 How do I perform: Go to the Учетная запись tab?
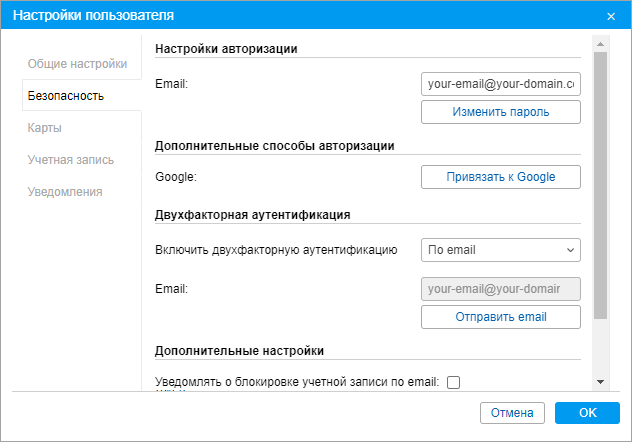coord(70,160)
